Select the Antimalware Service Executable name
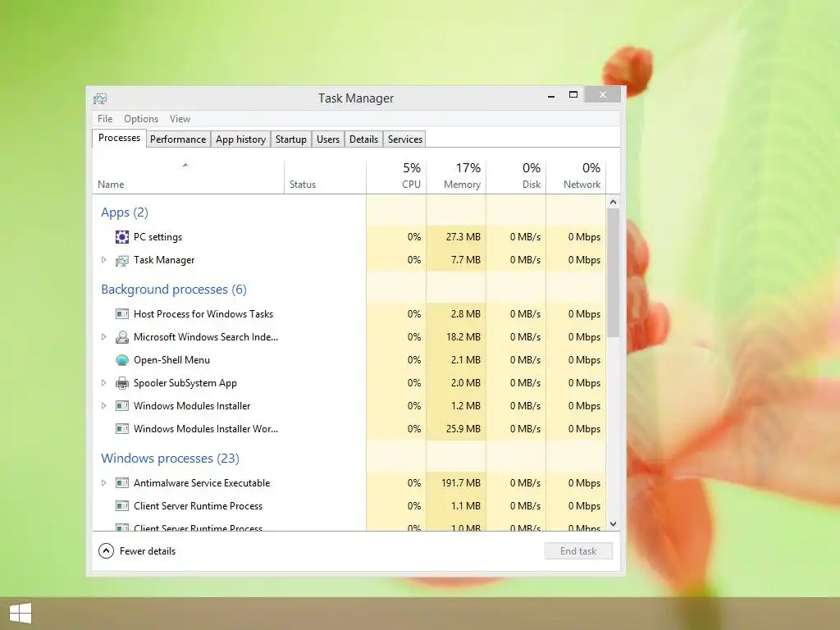 tap(202, 482)
